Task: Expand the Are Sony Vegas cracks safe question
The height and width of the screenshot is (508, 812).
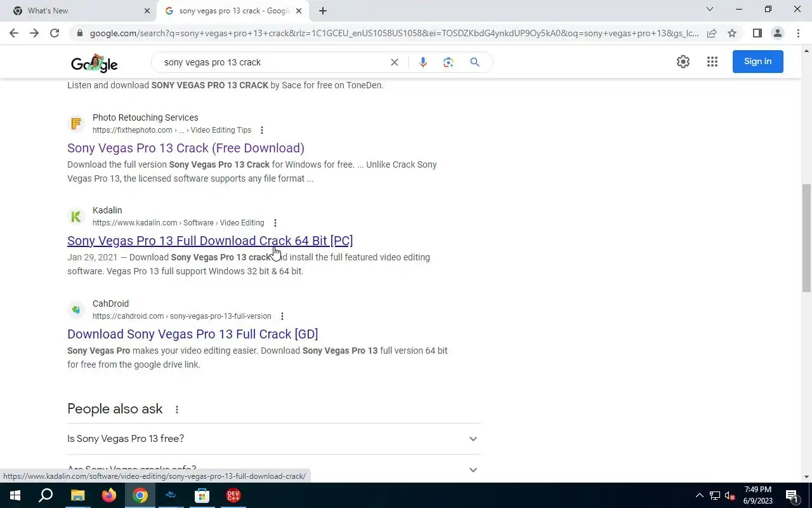Action: pyautogui.click(x=274, y=469)
